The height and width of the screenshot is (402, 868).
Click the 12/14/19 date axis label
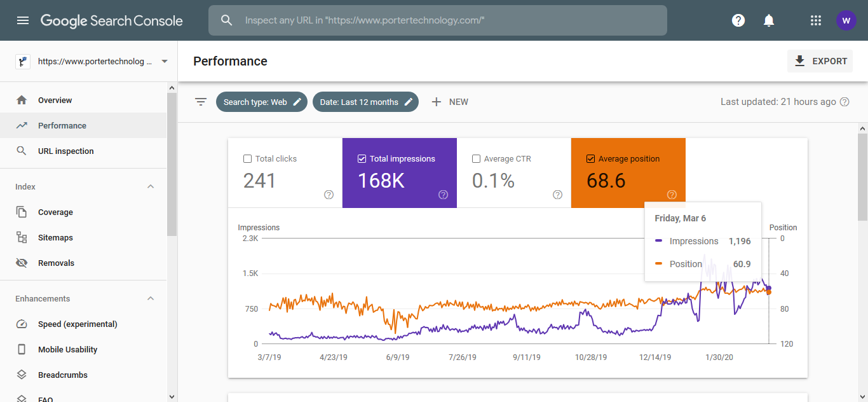[x=655, y=357]
